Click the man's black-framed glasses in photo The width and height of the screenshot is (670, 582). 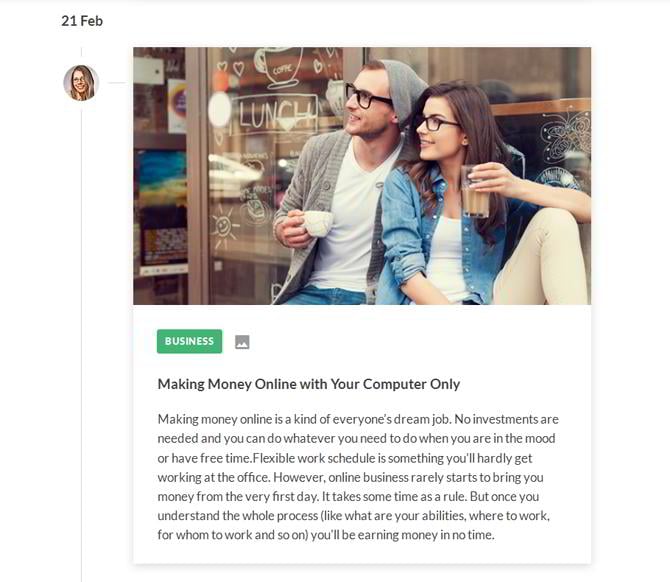point(367,97)
